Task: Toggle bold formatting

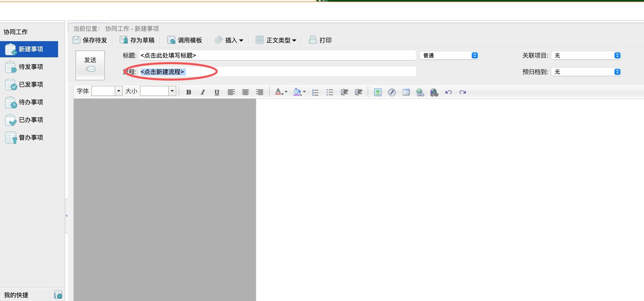Action: point(188,92)
